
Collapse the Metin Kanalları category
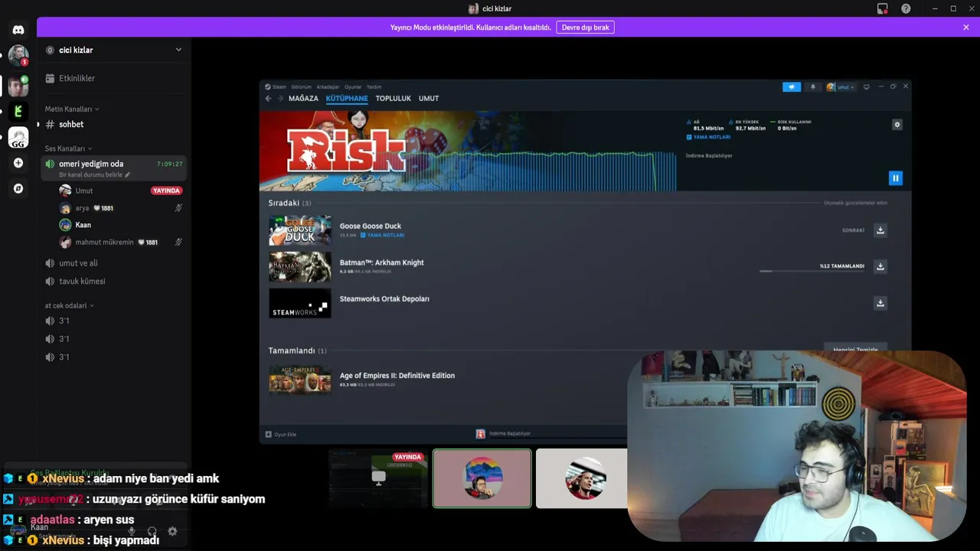(72, 109)
